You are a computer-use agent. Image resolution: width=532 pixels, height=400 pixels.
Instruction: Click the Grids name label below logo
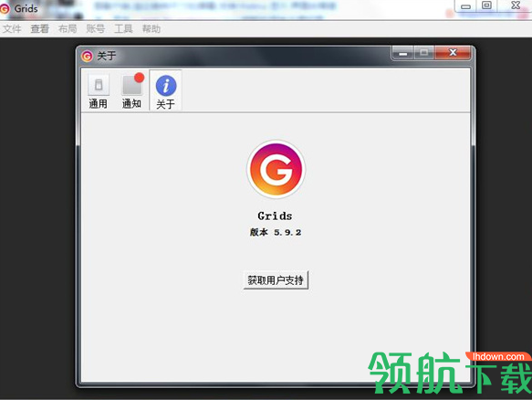click(x=275, y=216)
